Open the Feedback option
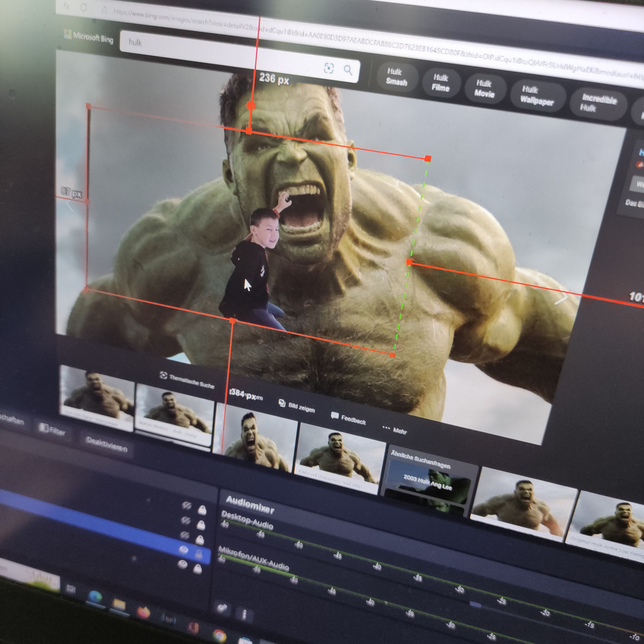The height and width of the screenshot is (644, 644). [x=348, y=419]
